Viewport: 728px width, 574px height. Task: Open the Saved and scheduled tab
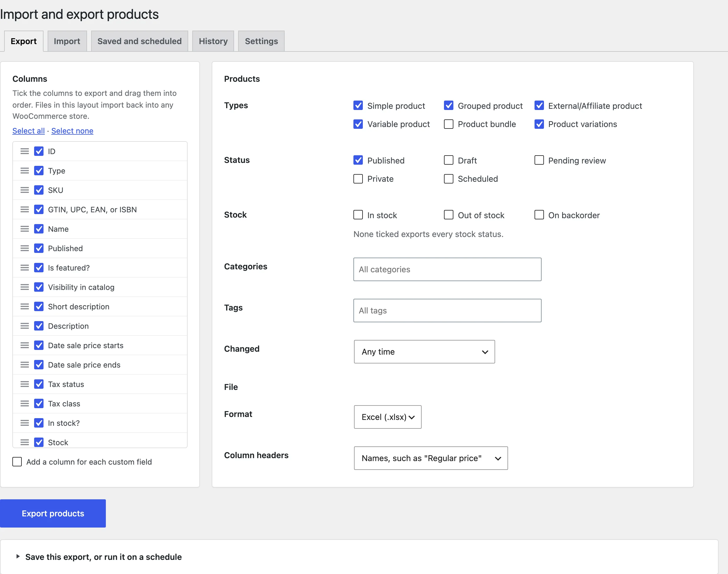point(139,41)
